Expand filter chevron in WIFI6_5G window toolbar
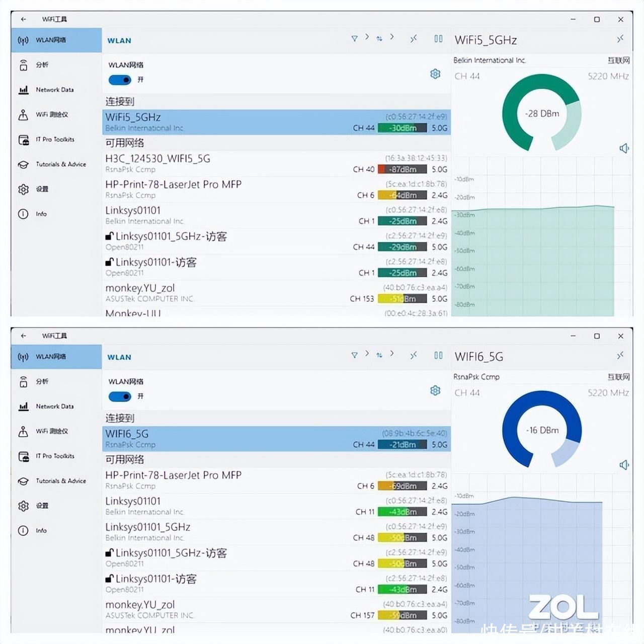The height and width of the screenshot is (644, 644). pos(367,353)
